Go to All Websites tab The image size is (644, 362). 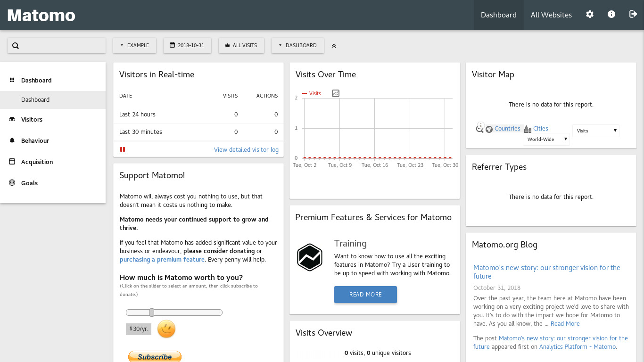[x=551, y=15]
